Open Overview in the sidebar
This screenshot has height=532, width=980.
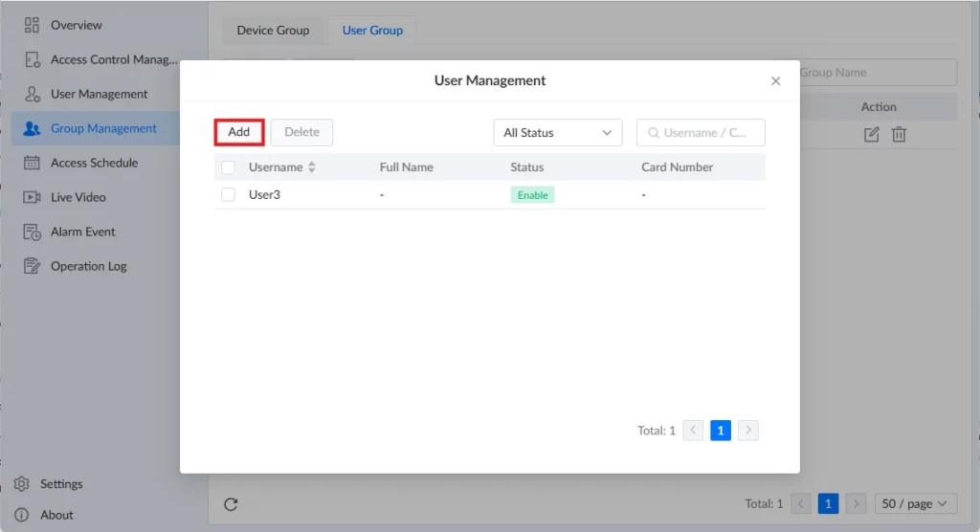click(77, 25)
